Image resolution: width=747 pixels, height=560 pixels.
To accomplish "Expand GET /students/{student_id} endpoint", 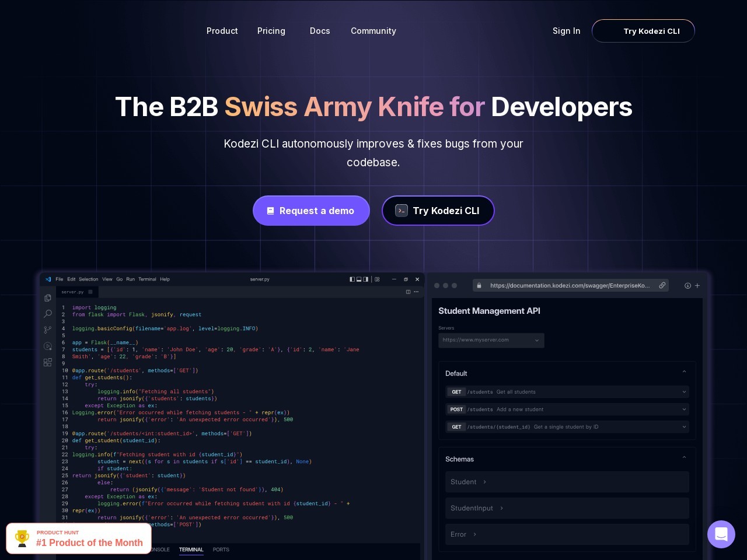I will [567, 427].
